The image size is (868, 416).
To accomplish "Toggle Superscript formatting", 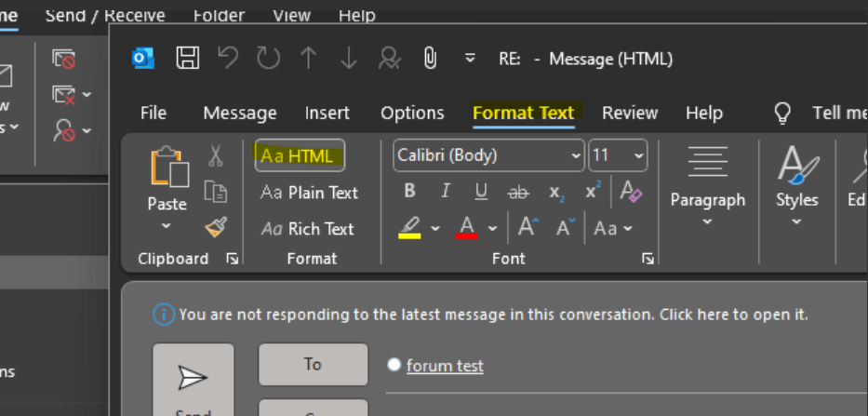I will click(594, 190).
